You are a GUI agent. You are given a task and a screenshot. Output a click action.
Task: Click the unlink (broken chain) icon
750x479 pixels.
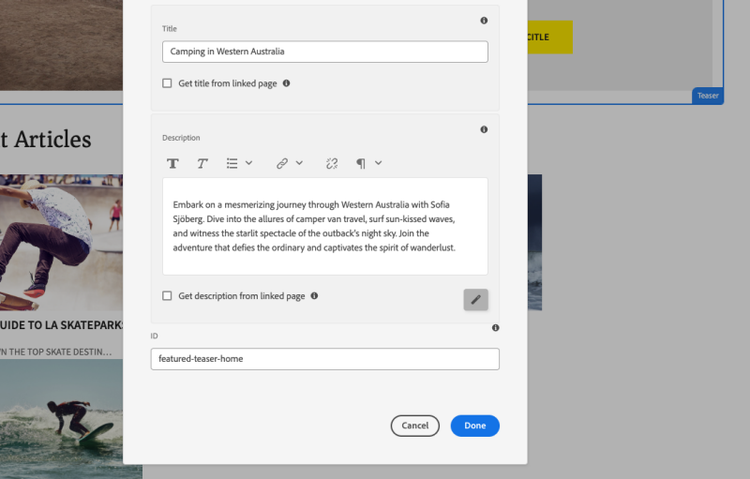coord(332,163)
